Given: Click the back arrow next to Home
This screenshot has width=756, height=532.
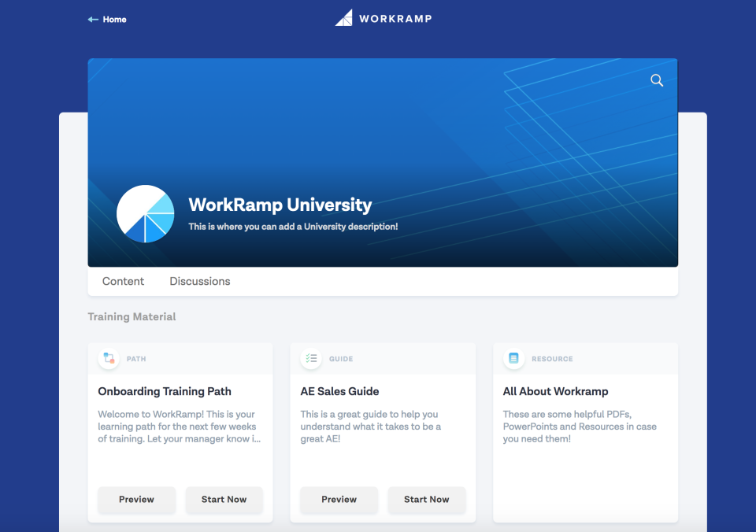Looking at the screenshot, I should click(93, 19).
